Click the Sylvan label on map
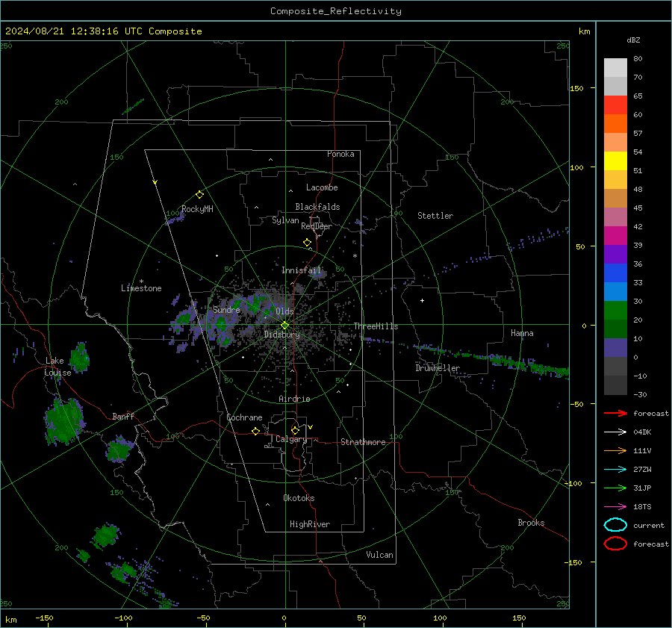 click(x=285, y=220)
